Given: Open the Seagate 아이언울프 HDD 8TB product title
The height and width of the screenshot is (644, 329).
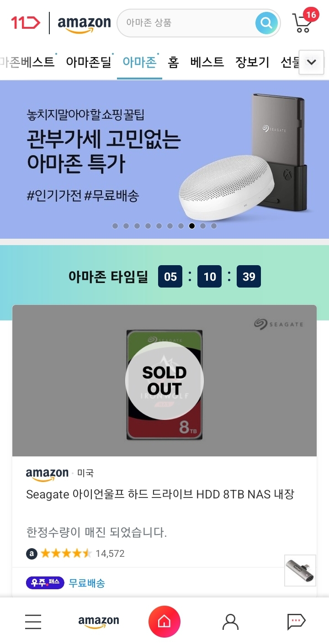Looking at the screenshot, I should [160, 494].
